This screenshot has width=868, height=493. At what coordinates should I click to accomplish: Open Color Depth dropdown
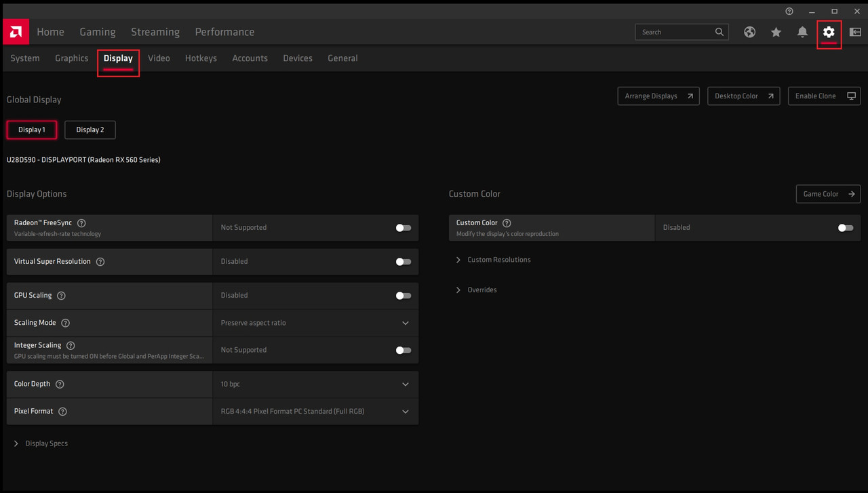pos(315,384)
